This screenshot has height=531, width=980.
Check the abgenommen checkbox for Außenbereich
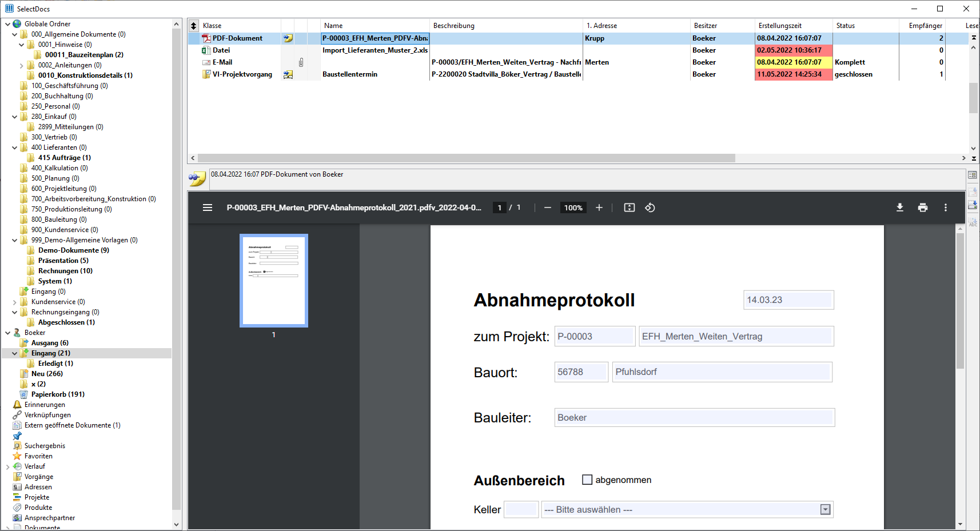(x=587, y=480)
